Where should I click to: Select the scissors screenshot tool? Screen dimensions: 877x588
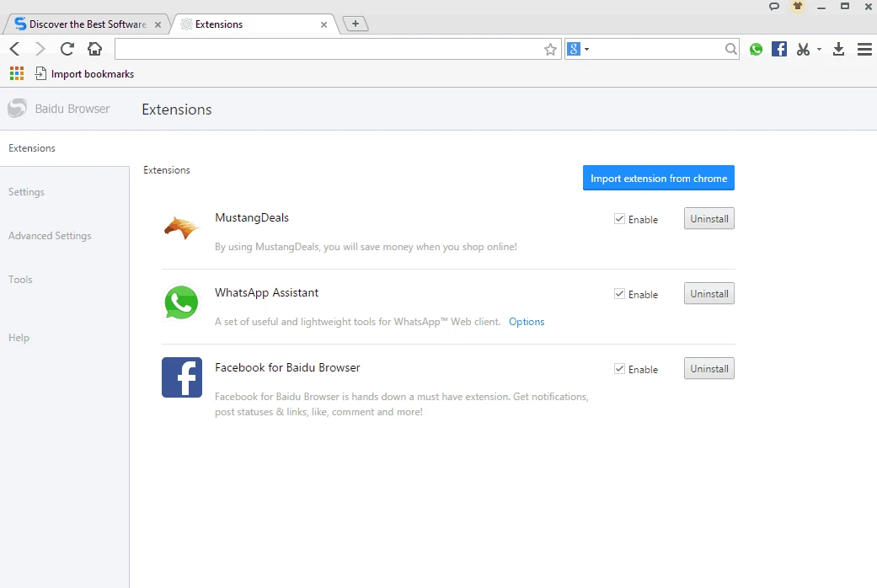[x=803, y=49]
